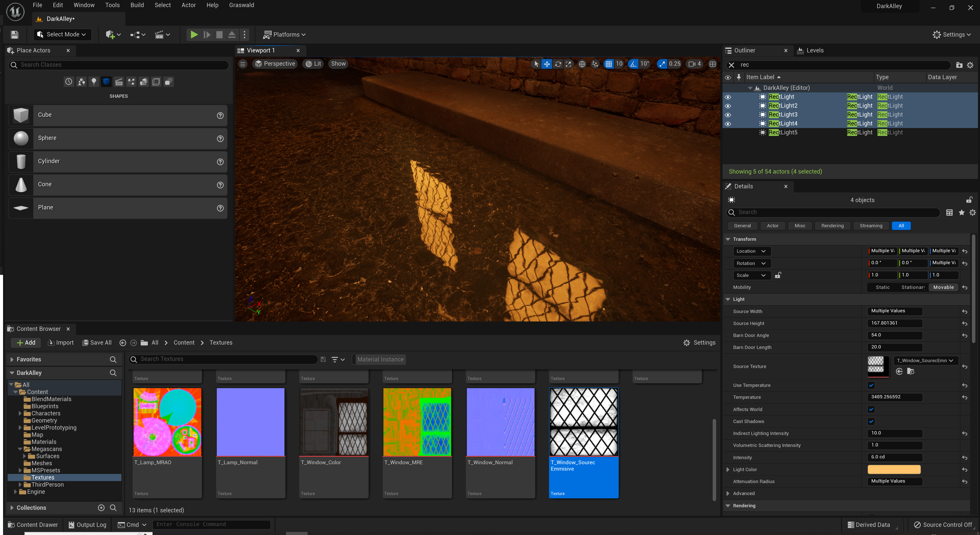
Task: Click the green Play button
Action: click(x=194, y=35)
